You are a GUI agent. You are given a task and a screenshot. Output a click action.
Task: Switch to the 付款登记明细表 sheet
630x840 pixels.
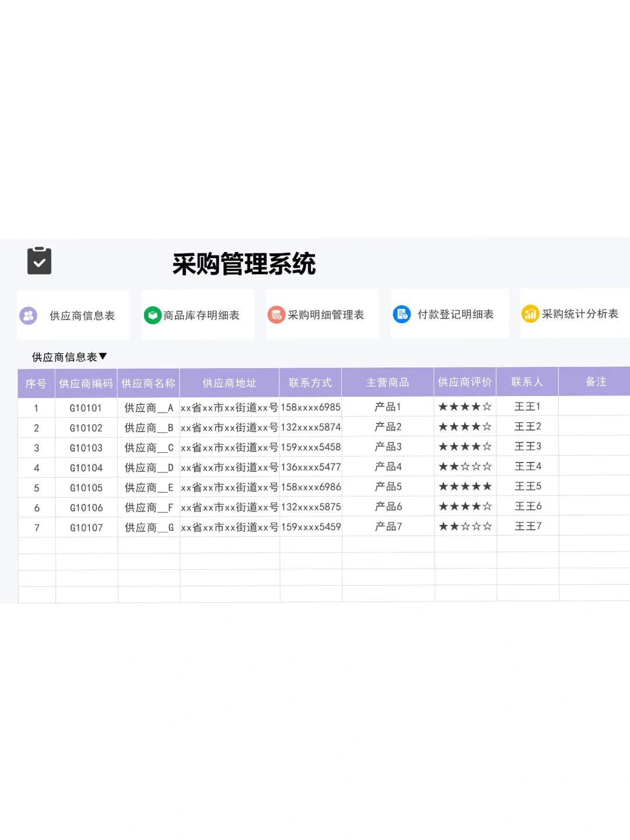tap(449, 314)
